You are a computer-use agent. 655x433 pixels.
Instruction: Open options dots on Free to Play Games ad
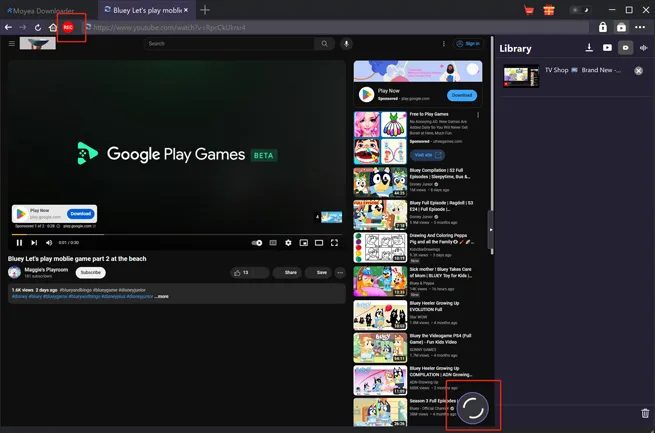tap(478, 115)
